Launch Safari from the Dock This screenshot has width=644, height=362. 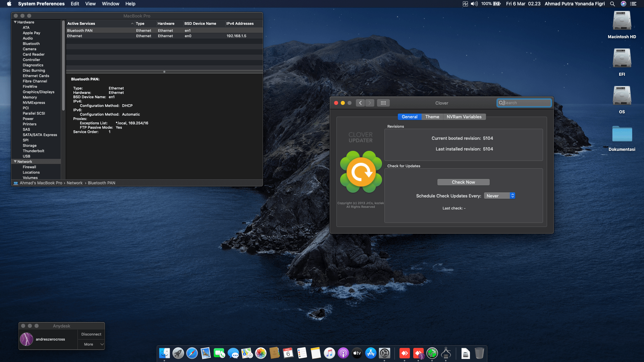(x=192, y=353)
